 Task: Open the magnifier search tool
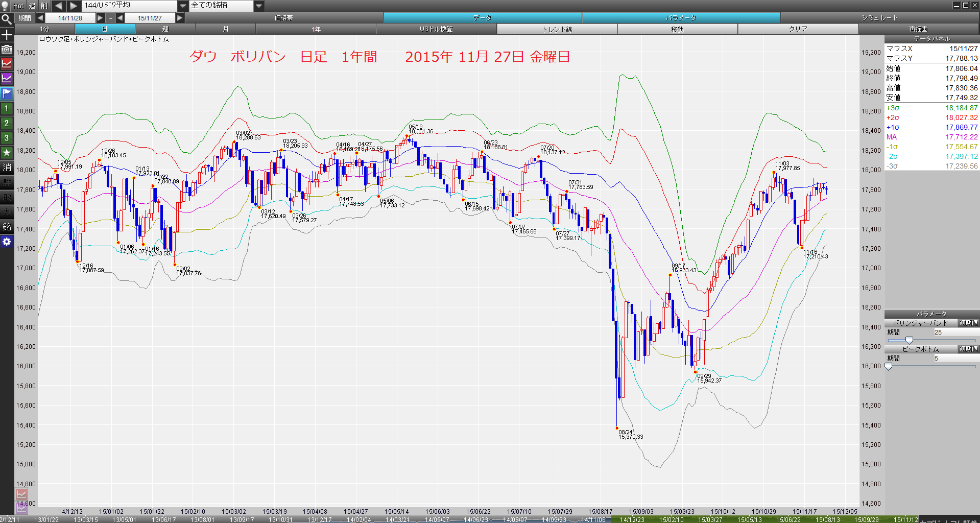coord(7,19)
